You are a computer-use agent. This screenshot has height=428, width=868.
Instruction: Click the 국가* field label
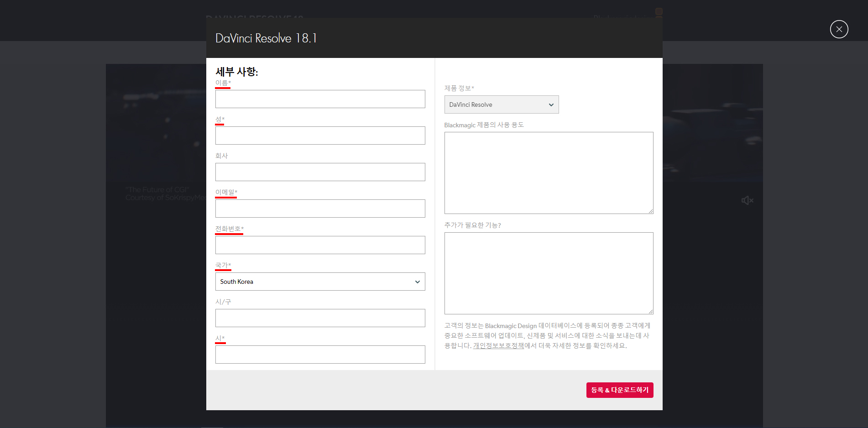click(223, 265)
